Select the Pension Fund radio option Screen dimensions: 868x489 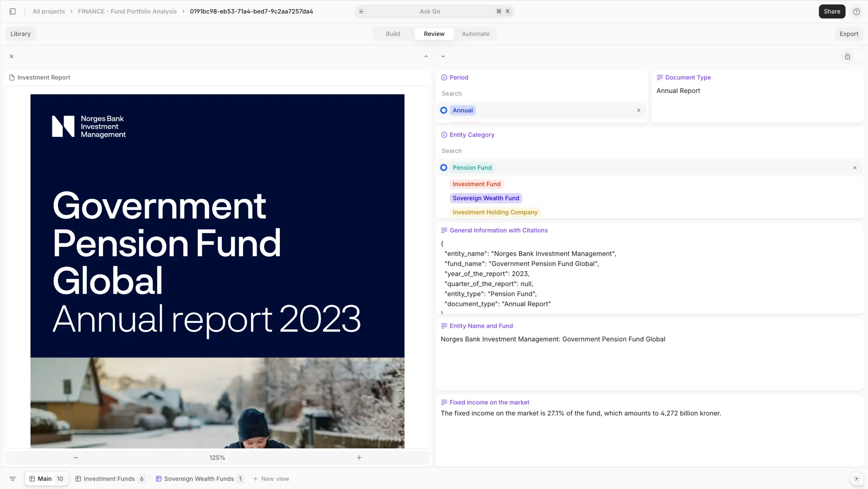pyautogui.click(x=443, y=168)
